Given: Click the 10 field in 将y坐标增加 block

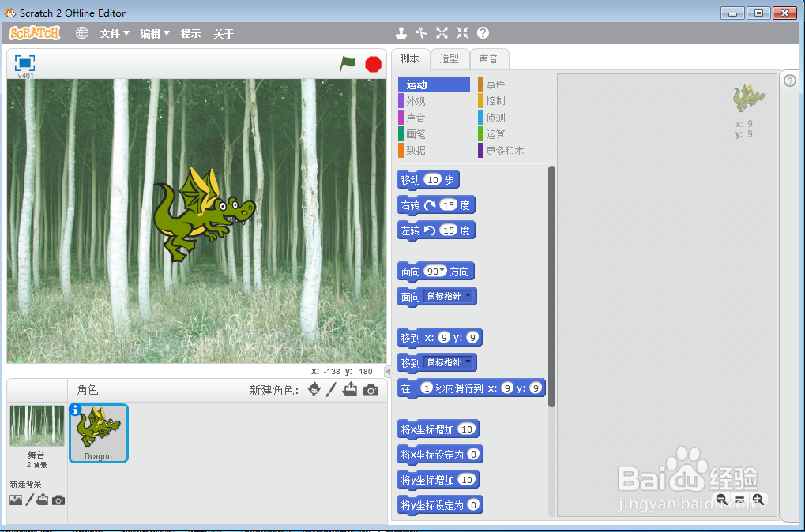Looking at the screenshot, I should click(467, 479).
